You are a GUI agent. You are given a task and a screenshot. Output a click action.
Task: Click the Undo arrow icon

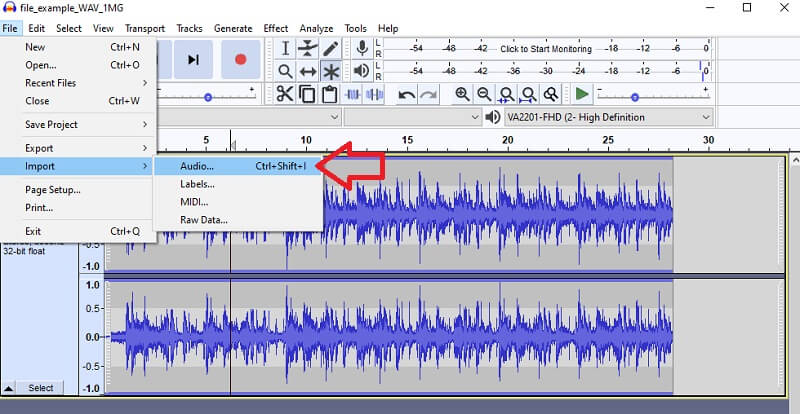coord(406,94)
